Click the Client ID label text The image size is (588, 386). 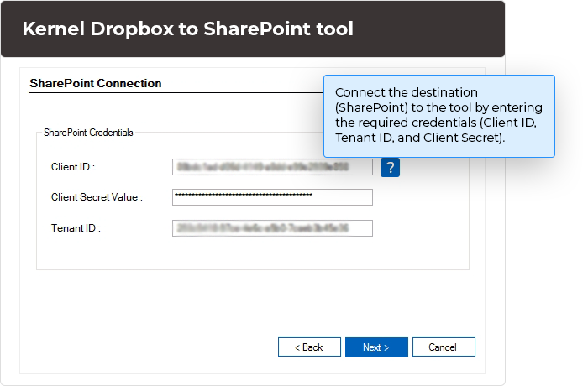(73, 167)
